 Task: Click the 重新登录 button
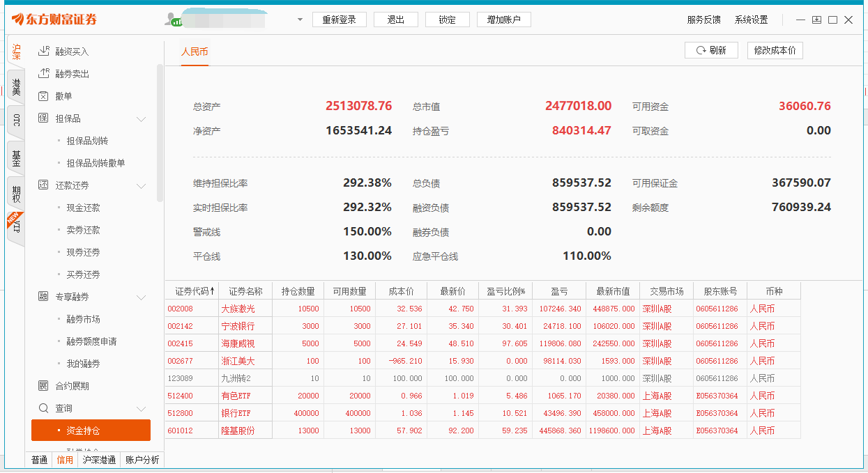point(339,20)
